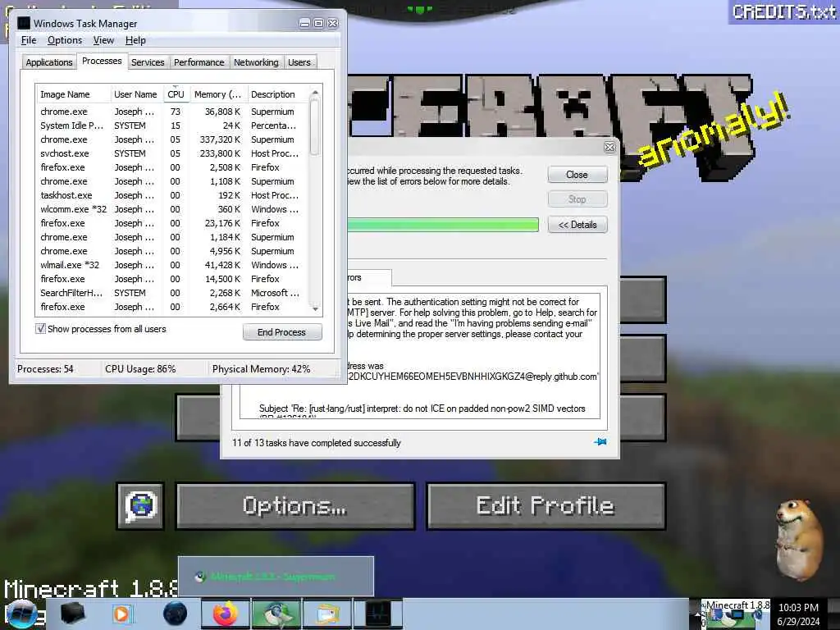The width and height of the screenshot is (840, 630).
Task: Switch to the Networking tab
Action: [x=256, y=62]
